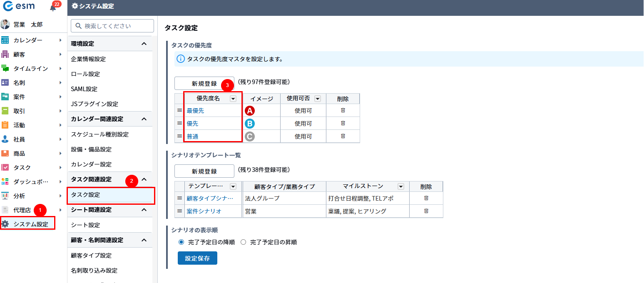Click the タイムライン chat icon
The width and height of the screenshot is (644, 283).
(5, 68)
